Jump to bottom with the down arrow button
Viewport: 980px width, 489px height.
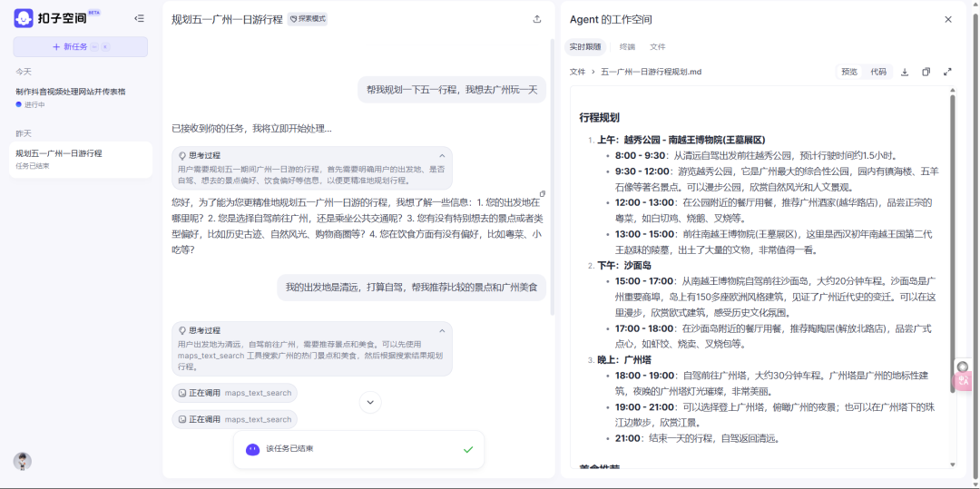370,402
